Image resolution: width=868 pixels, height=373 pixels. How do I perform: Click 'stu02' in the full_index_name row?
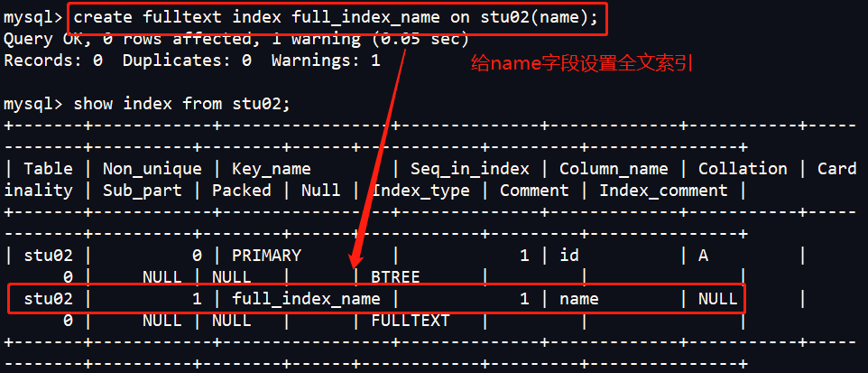[48, 299]
